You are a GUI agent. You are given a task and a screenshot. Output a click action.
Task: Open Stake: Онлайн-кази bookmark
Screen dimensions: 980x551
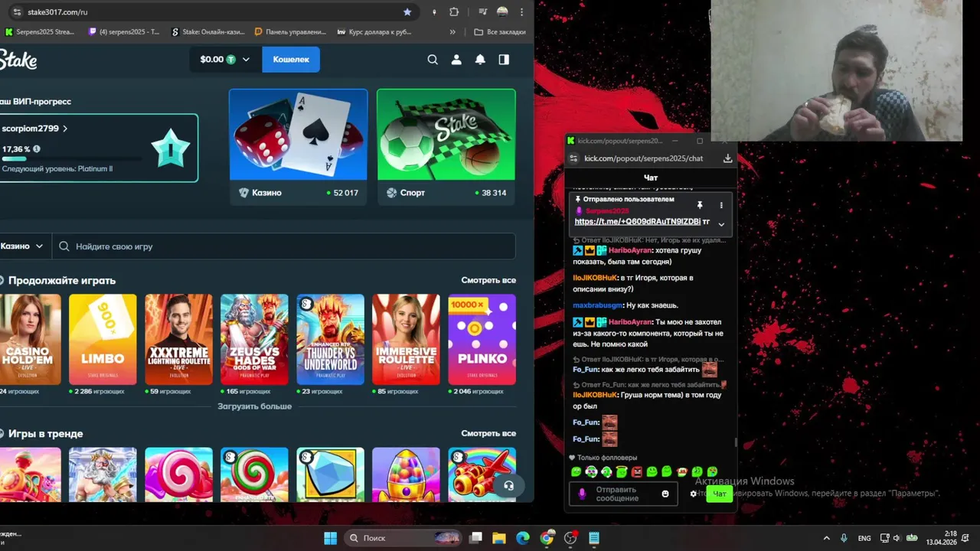pyautogui.click(x=207, y=32)
